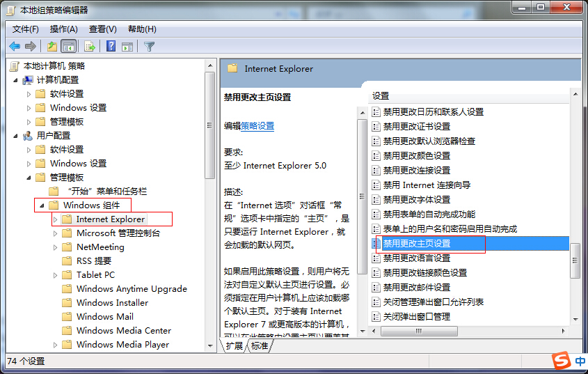This screenshot has height=374, width=588.
Task: Select the Windows Media Center folder
Action: [123, 331]
